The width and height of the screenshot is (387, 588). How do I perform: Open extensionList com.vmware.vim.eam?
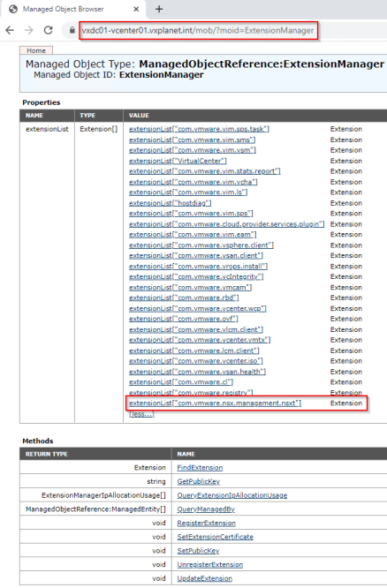coord(193,234)
